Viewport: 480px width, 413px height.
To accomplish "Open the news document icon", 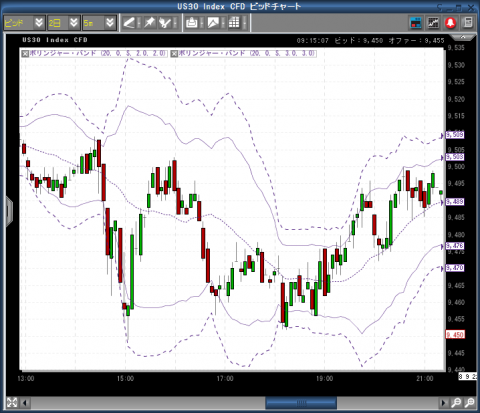I will pyautogui.click(x=468, y=23).
